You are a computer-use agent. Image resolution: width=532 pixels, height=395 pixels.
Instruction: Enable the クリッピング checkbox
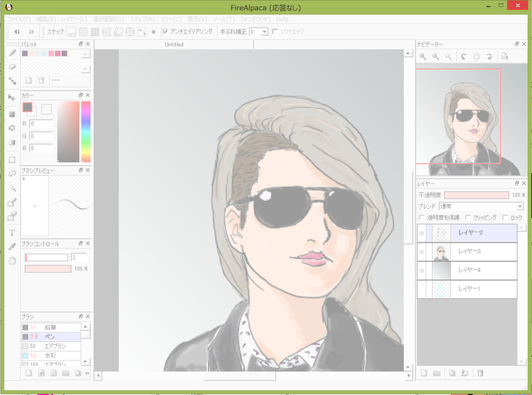point(468,217)
